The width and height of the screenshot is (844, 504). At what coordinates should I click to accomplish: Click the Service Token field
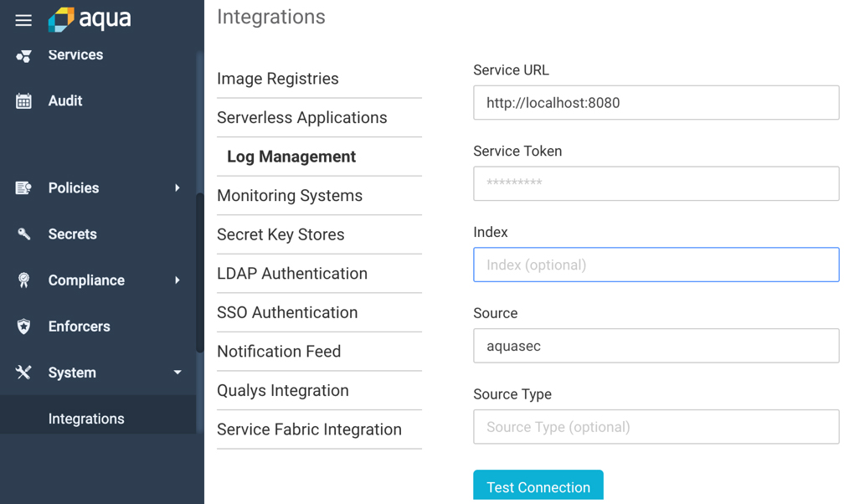(x=656, y=183)
